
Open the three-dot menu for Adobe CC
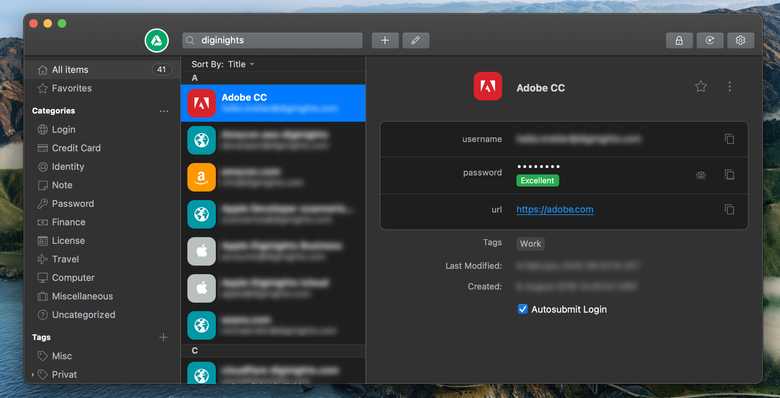click(730, 87)
